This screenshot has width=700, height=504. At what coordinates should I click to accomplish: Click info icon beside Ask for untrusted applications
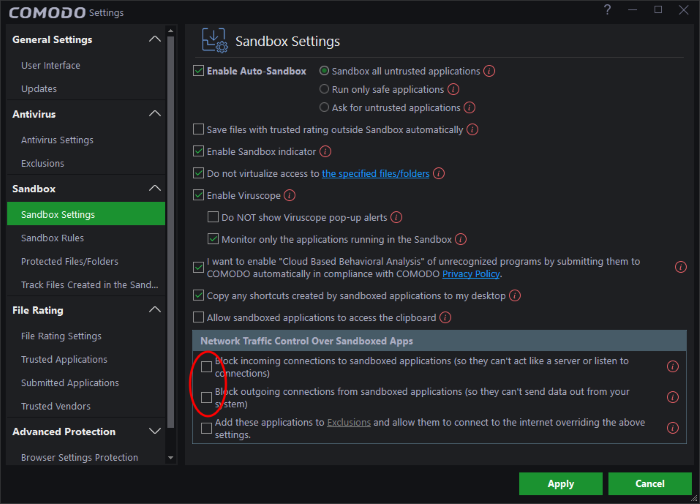click(x=469, y=108)
